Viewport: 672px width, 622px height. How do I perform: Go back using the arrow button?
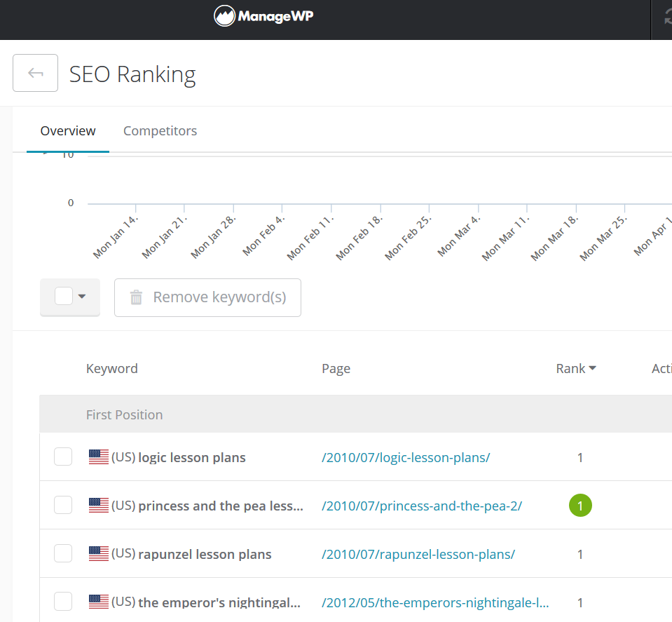pyautogui.click(x=35, y=73)
